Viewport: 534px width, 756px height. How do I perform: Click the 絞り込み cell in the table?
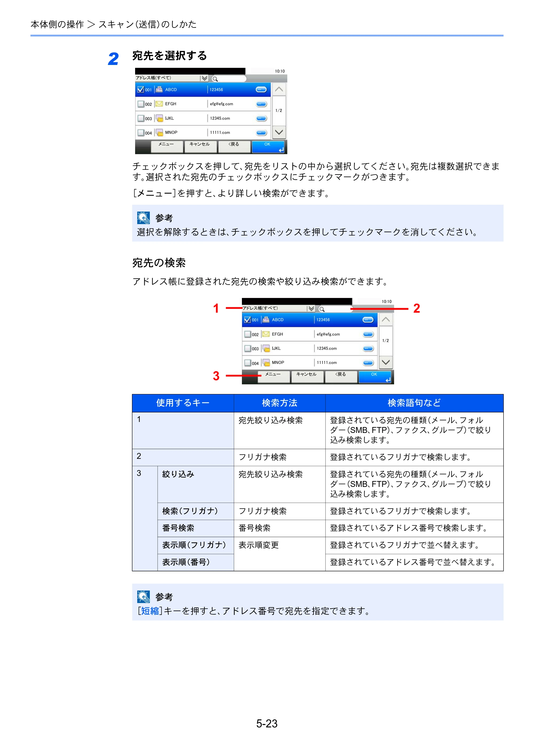pyautogui.click(x=196, y=484)
